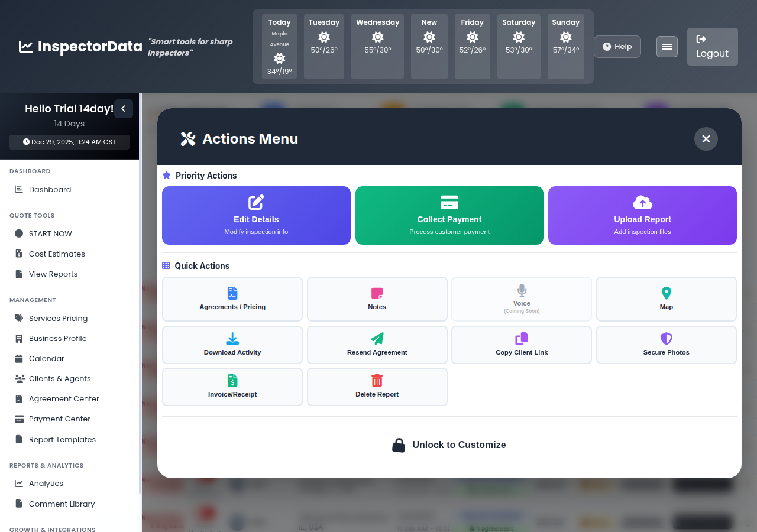Image resolution: width=757 pixels, height=532 pixels.
Task: Open Secure Photos via the shield icon
Action: (666, 338)
